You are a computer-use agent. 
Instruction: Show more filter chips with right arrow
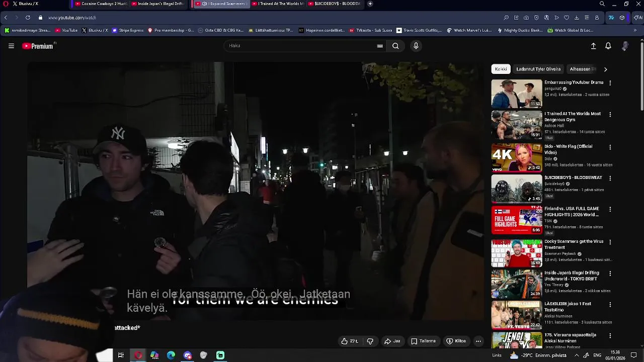click(x=605, y=69)
